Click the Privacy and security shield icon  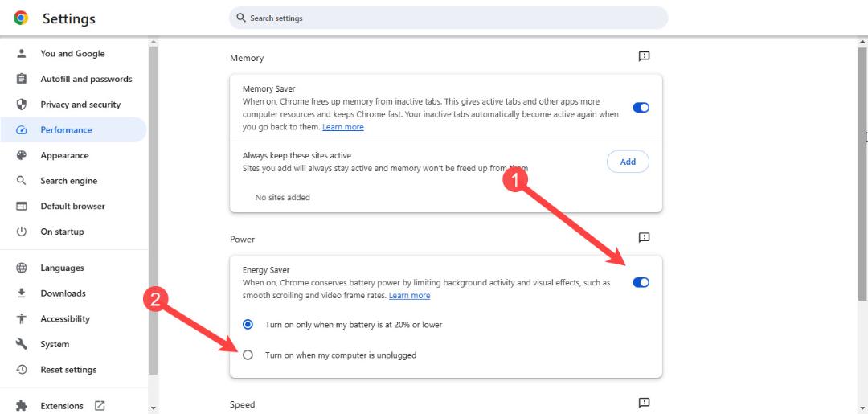[22, 105]
